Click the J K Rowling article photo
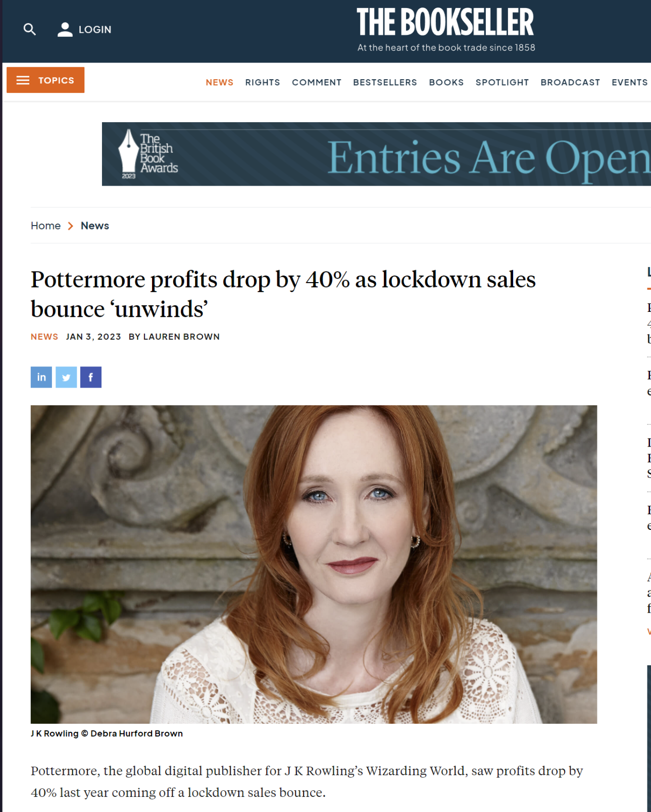The image size is (651, 812). (x=314, y=564)
